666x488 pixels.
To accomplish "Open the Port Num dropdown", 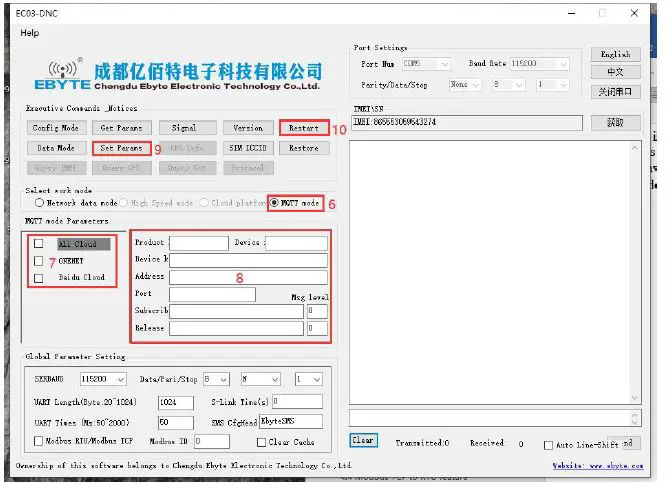I will click(426, 63).
